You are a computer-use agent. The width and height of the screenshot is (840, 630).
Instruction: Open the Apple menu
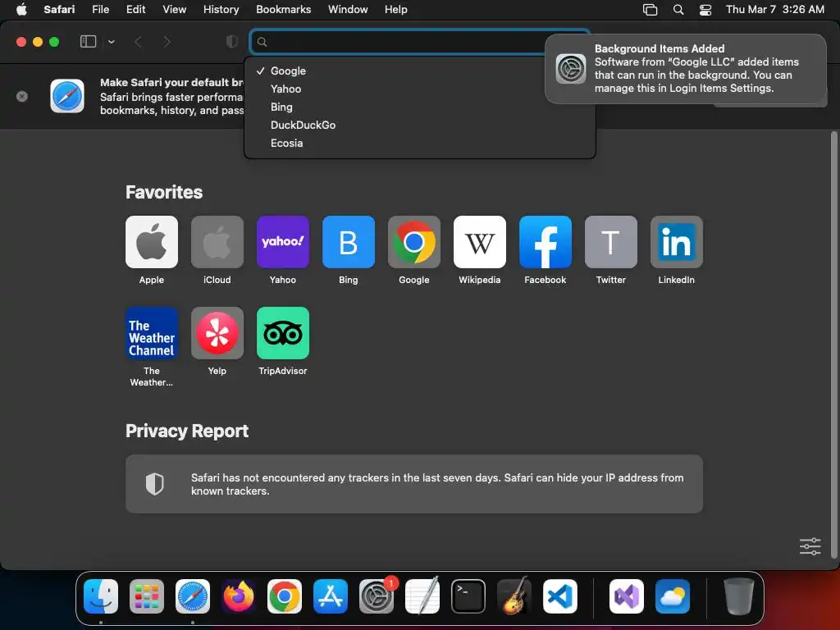coord(21,9)
